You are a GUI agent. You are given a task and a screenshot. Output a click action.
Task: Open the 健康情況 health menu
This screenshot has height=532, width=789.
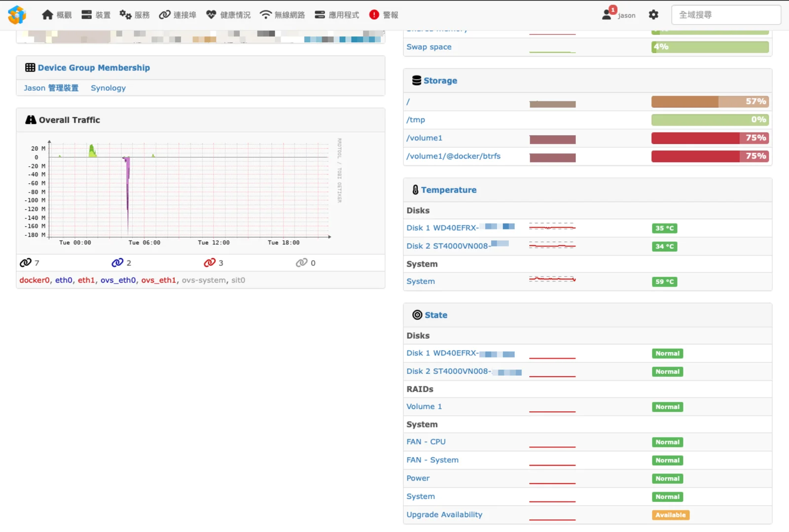click(228, 15)
